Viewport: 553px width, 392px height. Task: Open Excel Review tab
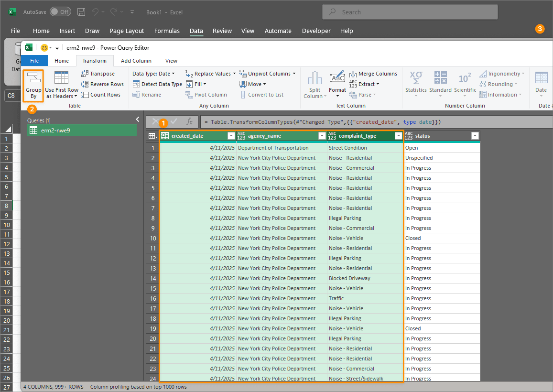click(222, 31)
